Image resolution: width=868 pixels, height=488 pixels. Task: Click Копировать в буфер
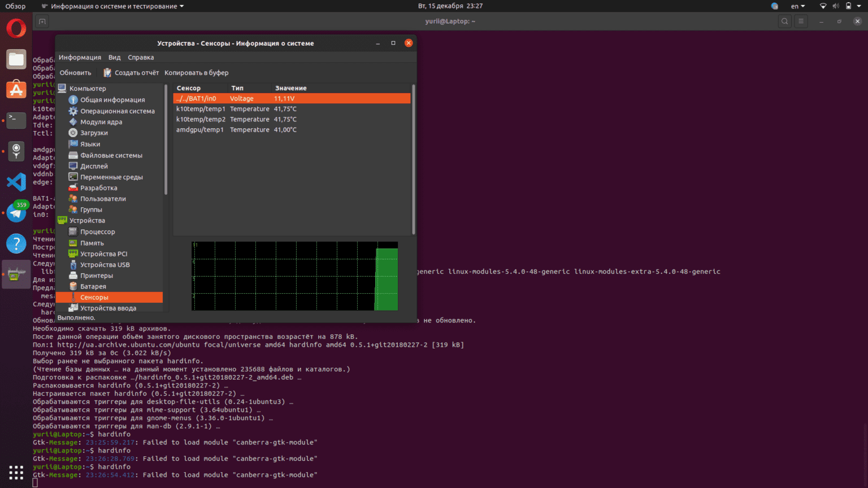point(196,72)
